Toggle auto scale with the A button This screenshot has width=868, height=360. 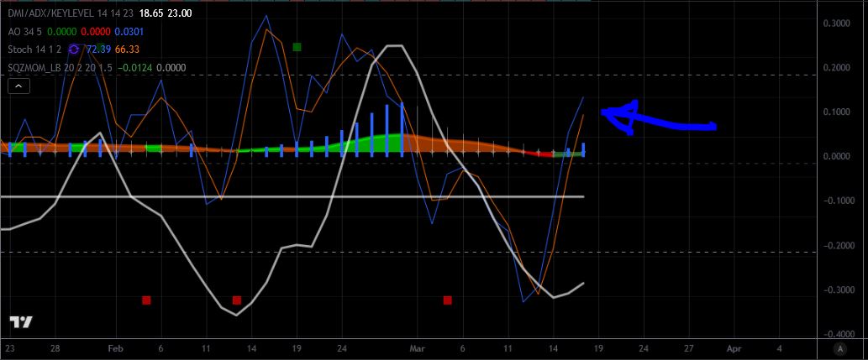[840, 349]
